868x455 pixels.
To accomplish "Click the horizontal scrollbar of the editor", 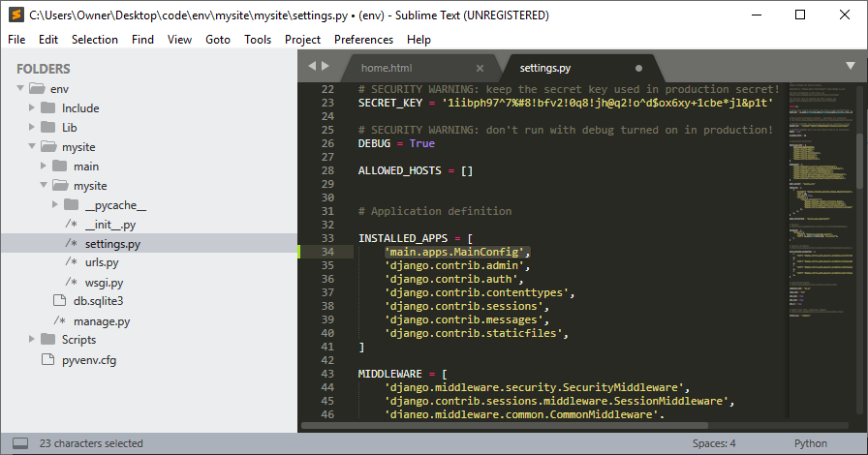I will coord(505,426).
